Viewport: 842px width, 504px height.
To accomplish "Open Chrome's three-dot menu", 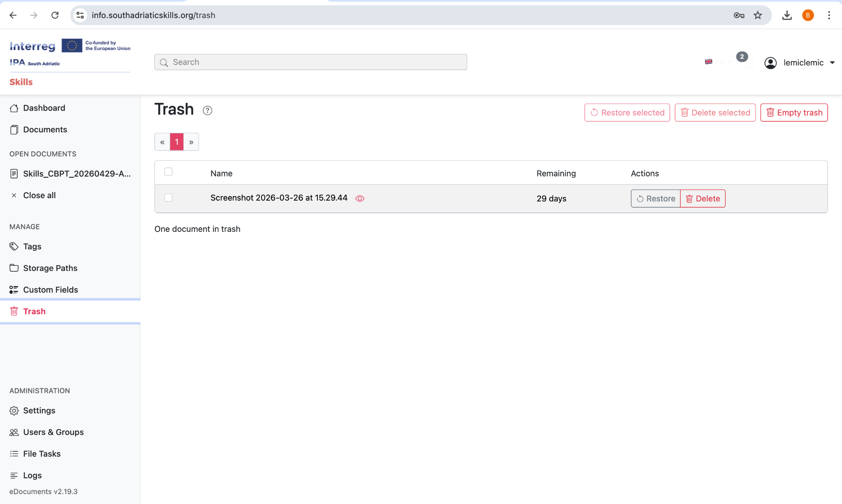I will point(829,15).
